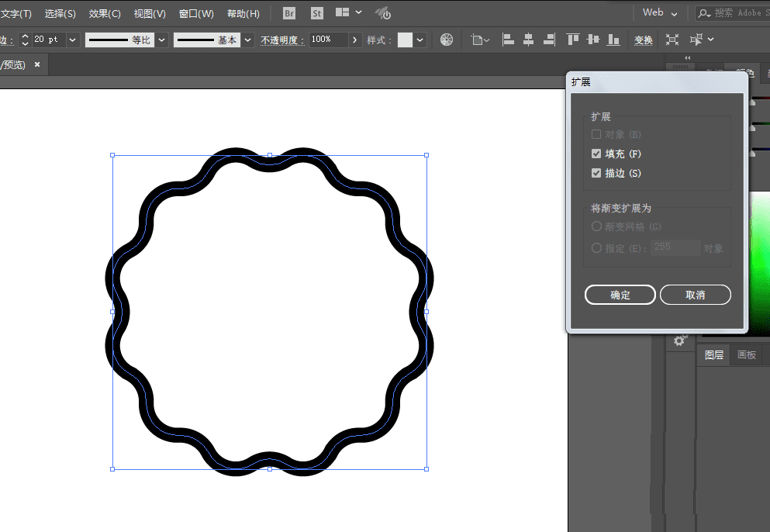770x532 pixels.
Task: Expand the stroke weight 20 pt dropdown
Action: [x=73, y=40]
